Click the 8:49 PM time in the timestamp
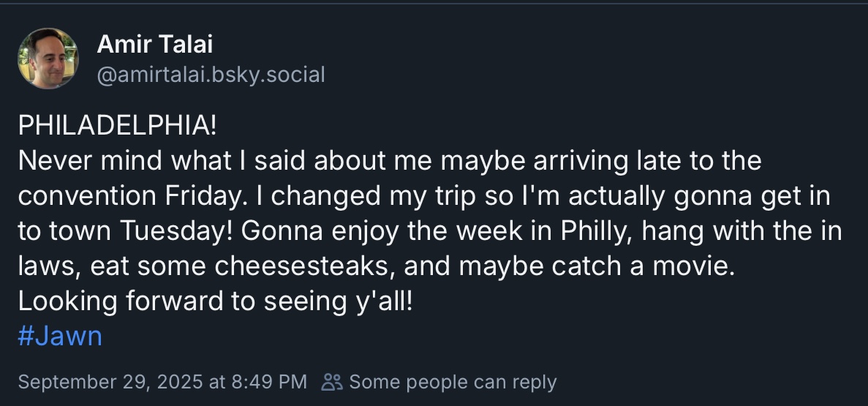Viewport: 868px width, 406px height. pos(270,382)
